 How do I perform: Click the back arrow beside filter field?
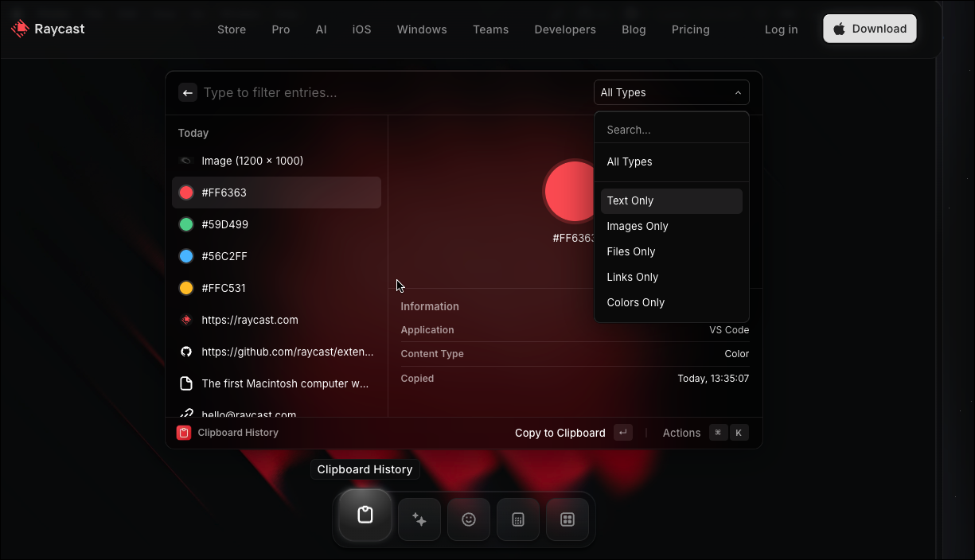click(x=188, y=93)
